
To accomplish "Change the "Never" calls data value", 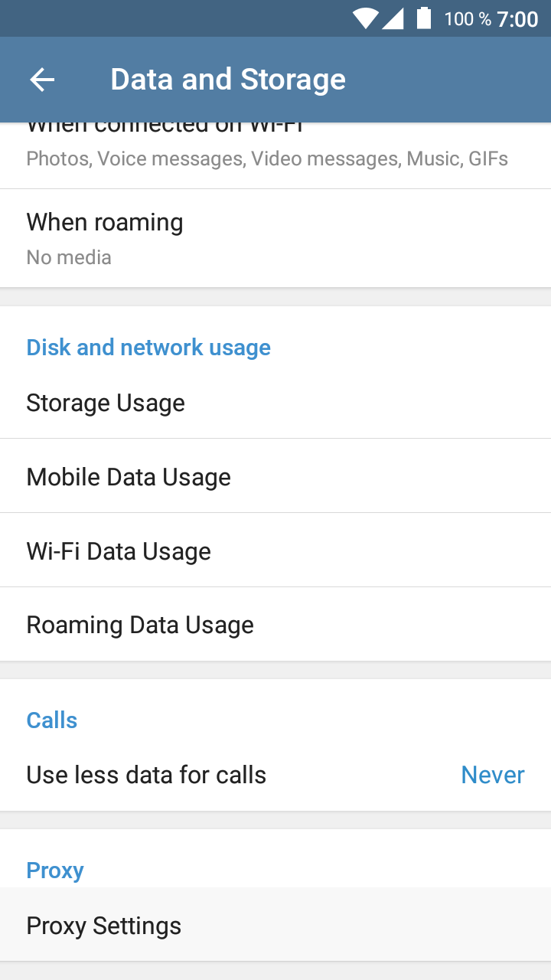I will click(493, 775).
